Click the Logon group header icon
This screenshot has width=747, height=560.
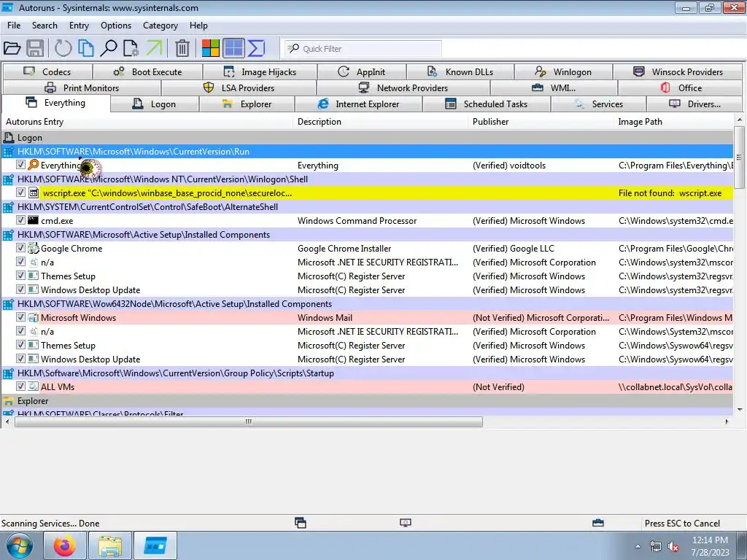tap(8, 138)
